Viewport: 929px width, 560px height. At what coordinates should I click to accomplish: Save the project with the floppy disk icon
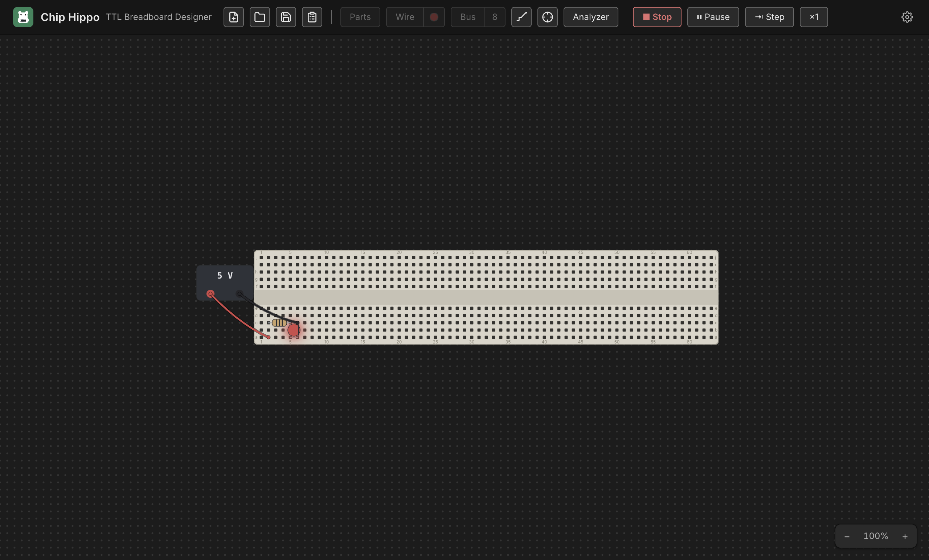tap(286, 17)
